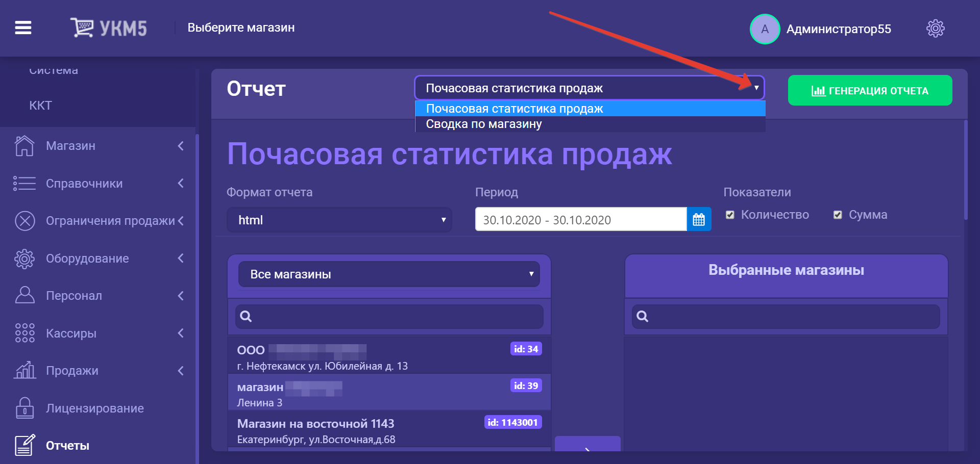Click the move-right arrow button between the lists
980x464 pixels.
click(x=587, y=444)
